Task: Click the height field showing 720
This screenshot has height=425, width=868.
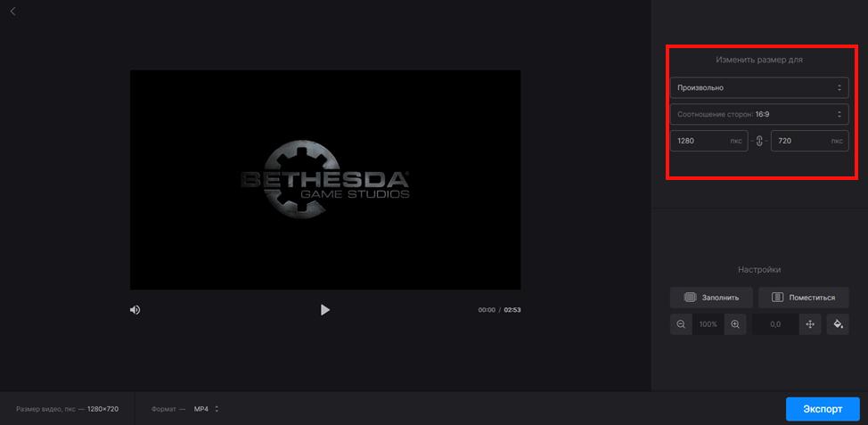Action: click(799, 141)
